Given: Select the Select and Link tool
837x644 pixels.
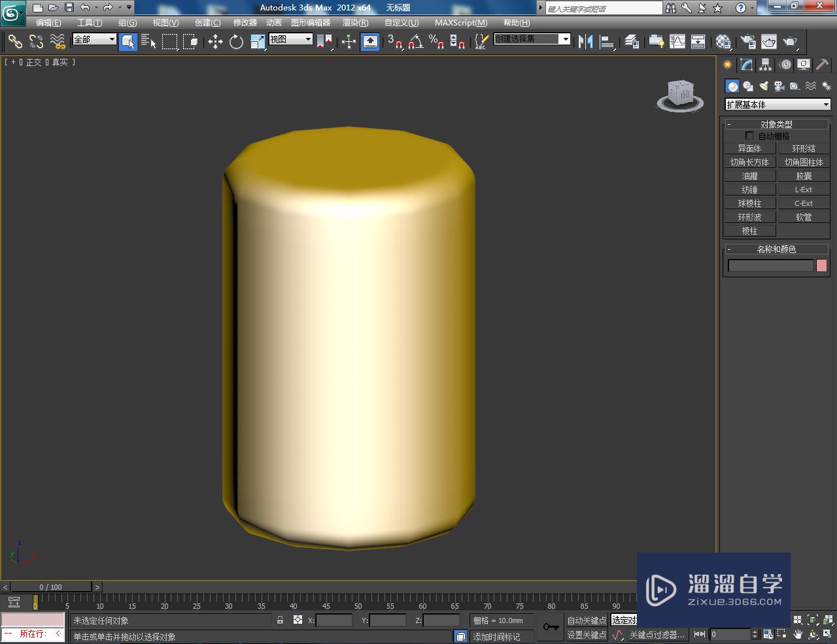Looking at the screenshot, I should click(15, 42).
